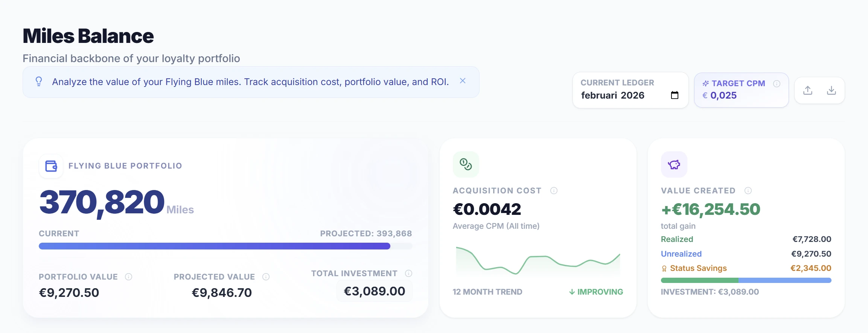Click the miles progress bar toward projected value
Image resolution: width=868 pixels, height=333 pixels.
(225, 246)
